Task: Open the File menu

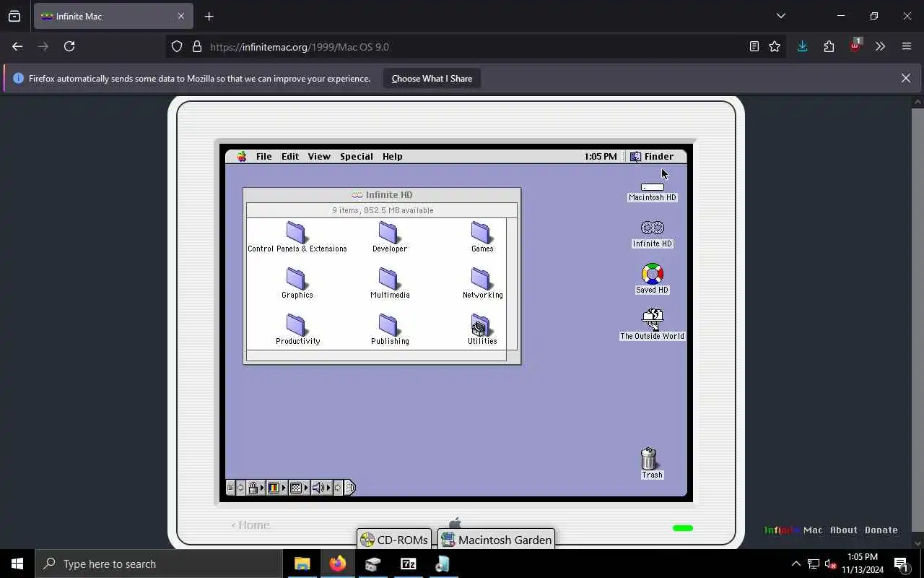Action: tap(264, 156)
